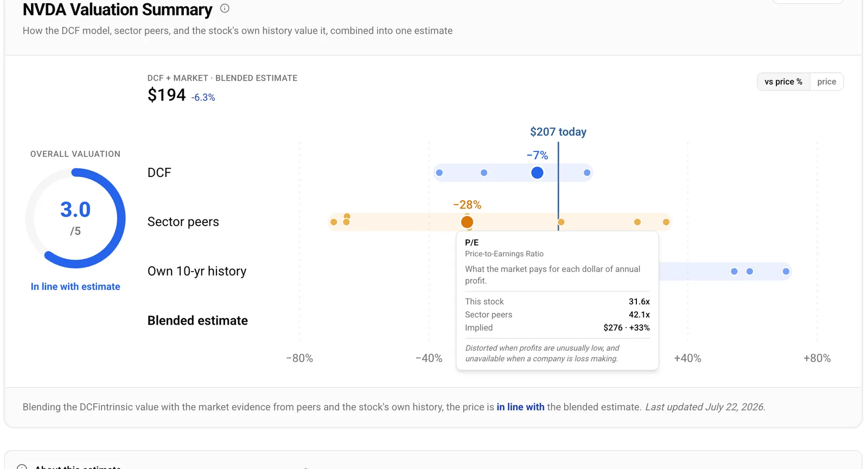868x469 pixels.
Task: Click the $194 blended estimate value
Action: tap(167, 95)
